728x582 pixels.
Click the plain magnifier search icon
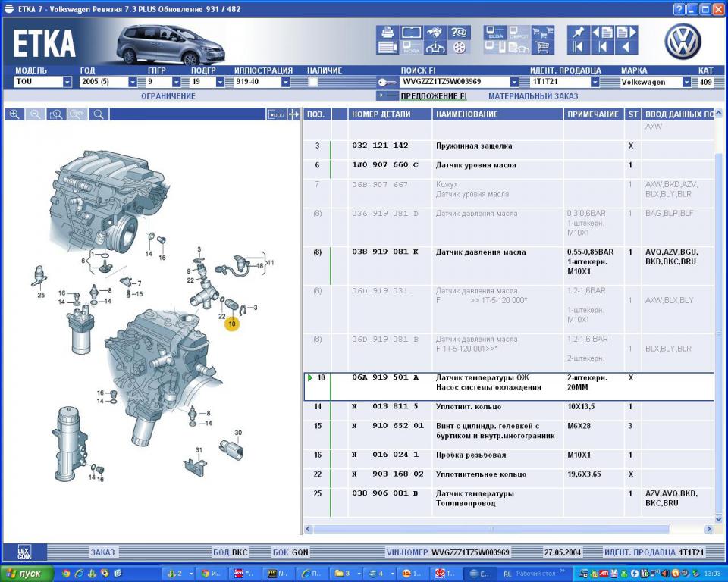(x=99, y=114)
